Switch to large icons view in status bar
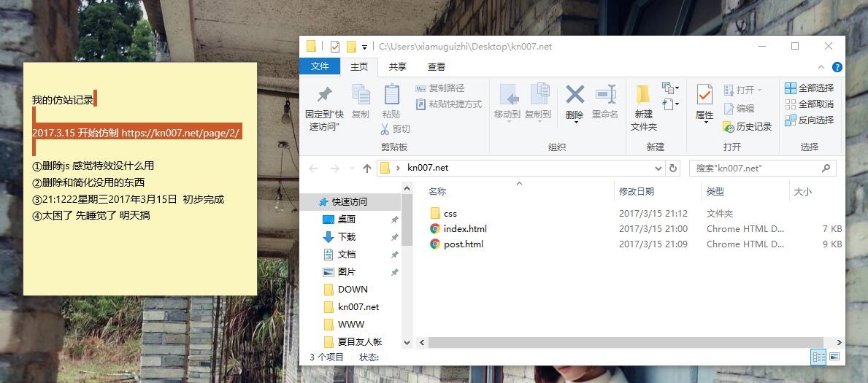The image size is (868, 383). tap(834, 357)
